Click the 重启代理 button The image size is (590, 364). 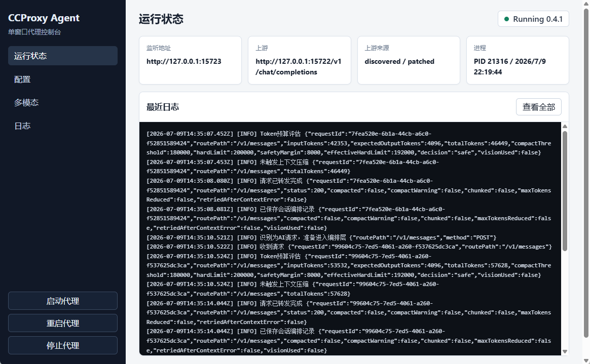pos(62,323)
